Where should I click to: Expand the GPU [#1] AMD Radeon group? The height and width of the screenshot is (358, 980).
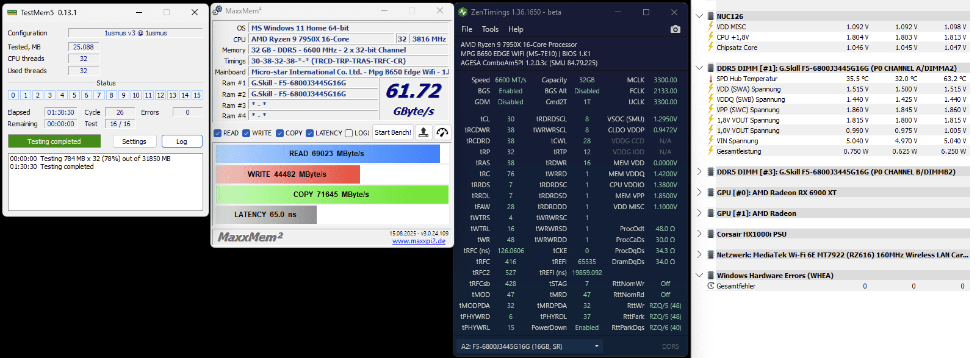pos(699,213)
